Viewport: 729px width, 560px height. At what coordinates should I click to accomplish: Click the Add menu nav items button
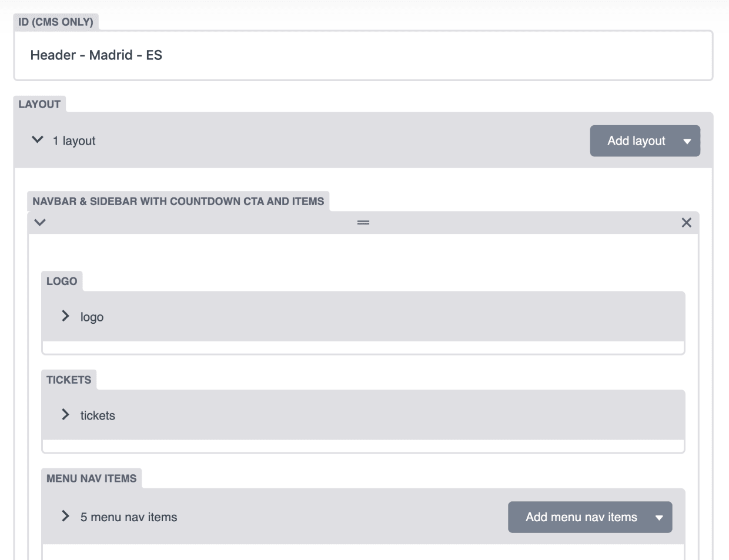pyautogui.click(x=581, y=517)
